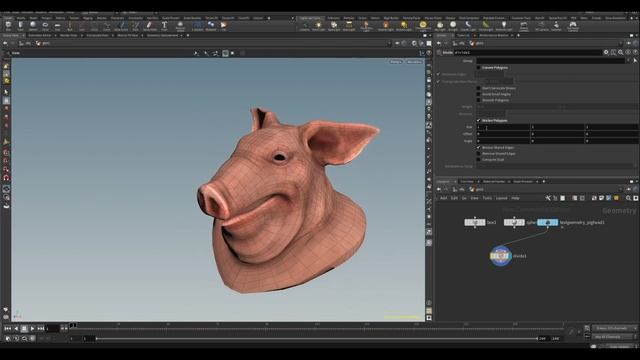
Task: Open the Scene View tab
Action: coord(11,36)
